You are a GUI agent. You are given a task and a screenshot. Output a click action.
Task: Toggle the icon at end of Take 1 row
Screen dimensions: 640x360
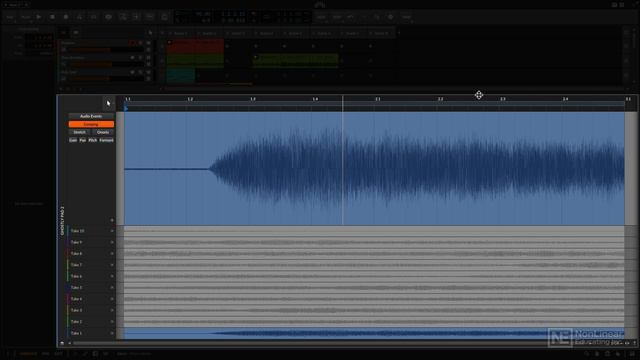pyautogui.click(x=112, y=333)
